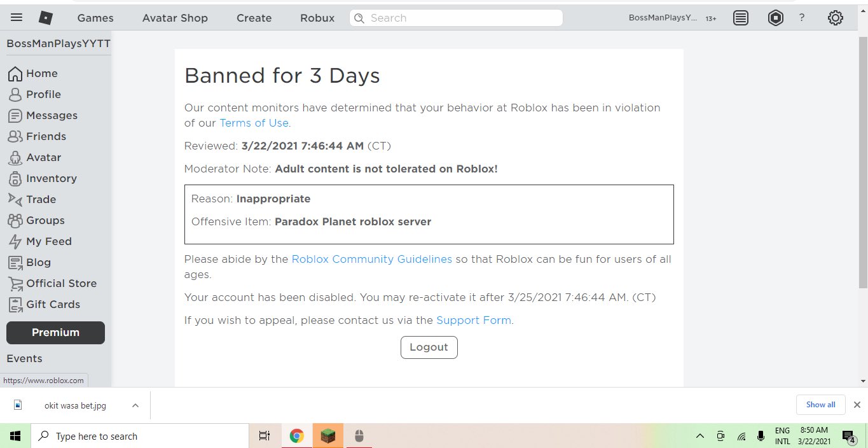
Task: Click the 13+ age label
Action: click(x=711, y=19)
